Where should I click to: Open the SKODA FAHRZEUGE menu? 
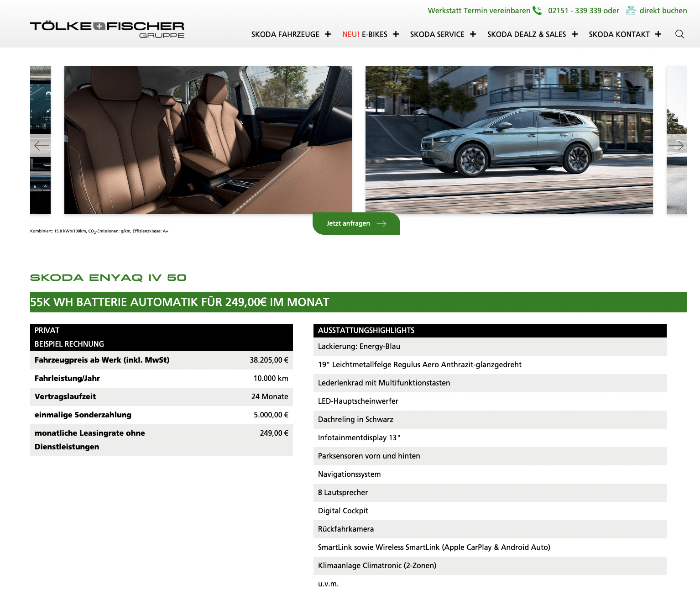pos(285,34)
